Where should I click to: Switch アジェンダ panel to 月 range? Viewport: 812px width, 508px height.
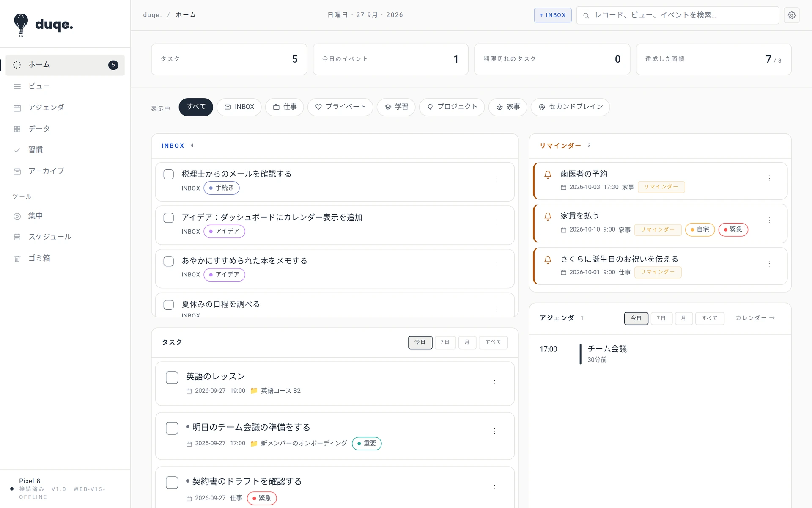pyautogui.click(x=683, y=318)
